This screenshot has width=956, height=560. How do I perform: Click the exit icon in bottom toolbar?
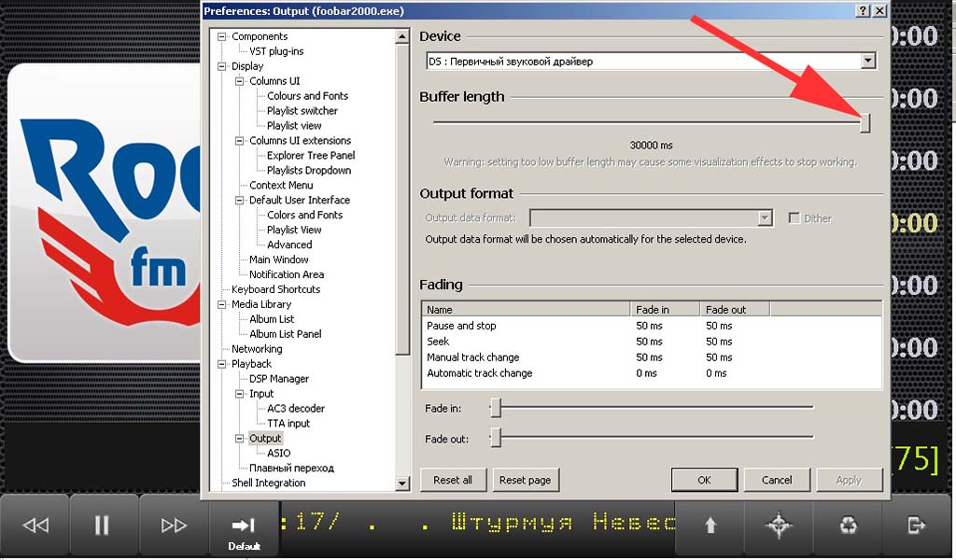coord(917,526)
